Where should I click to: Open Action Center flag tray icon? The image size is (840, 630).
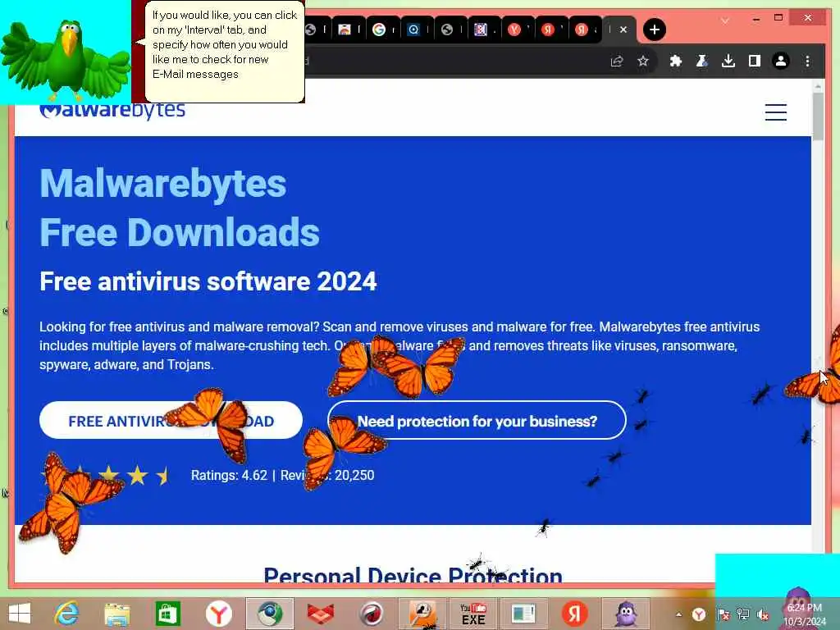coord(723,614)
